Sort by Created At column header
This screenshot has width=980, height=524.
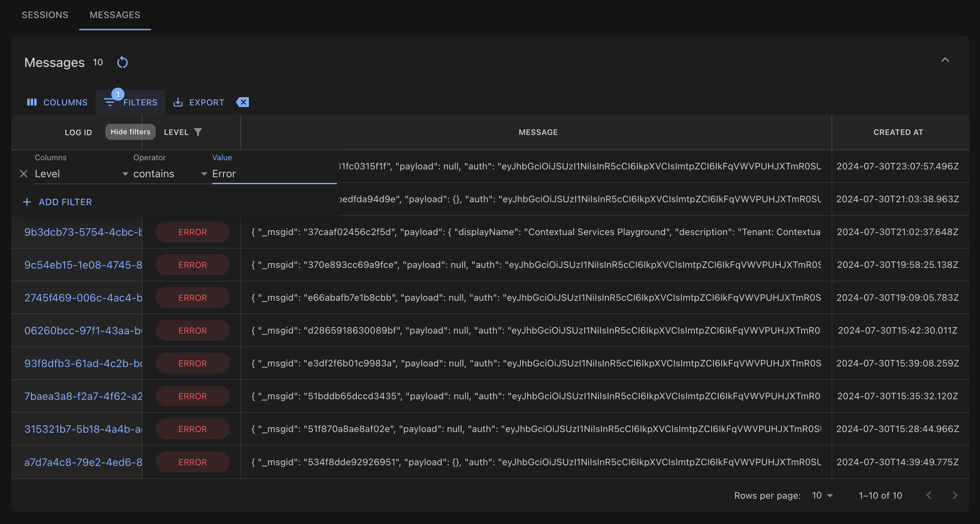[x=898, y=132]
